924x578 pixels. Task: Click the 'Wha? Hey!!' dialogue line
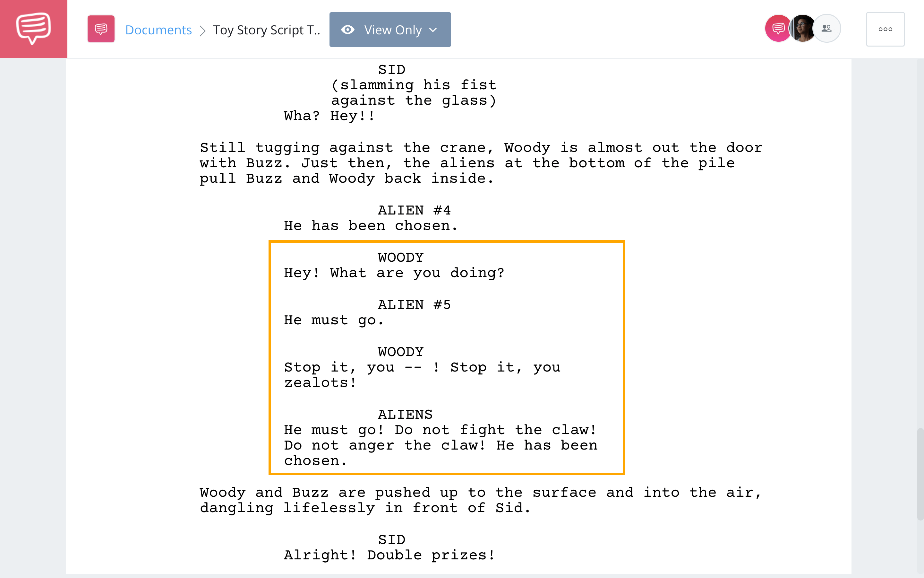329,116
